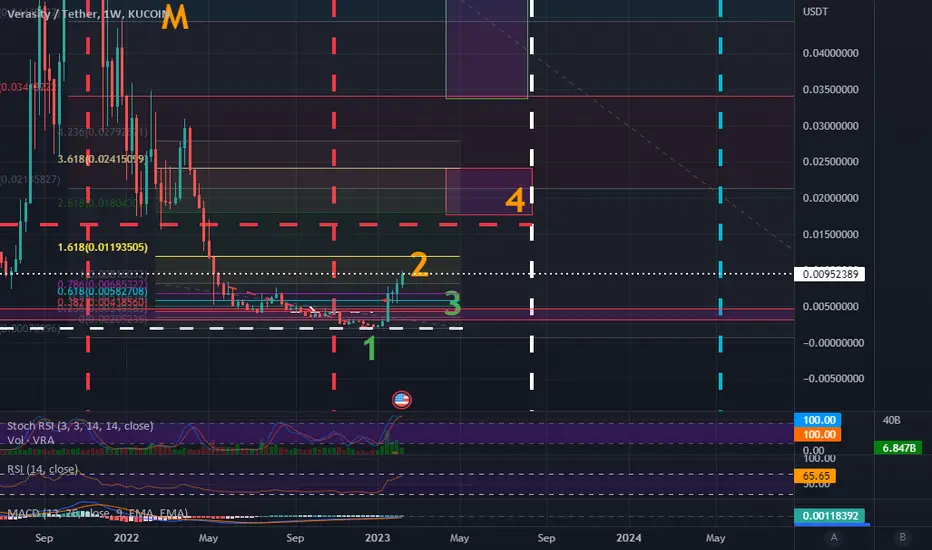This screenshot has height=550, width=932.
Task: Select the MACD indicator legend
Action: 97,513
